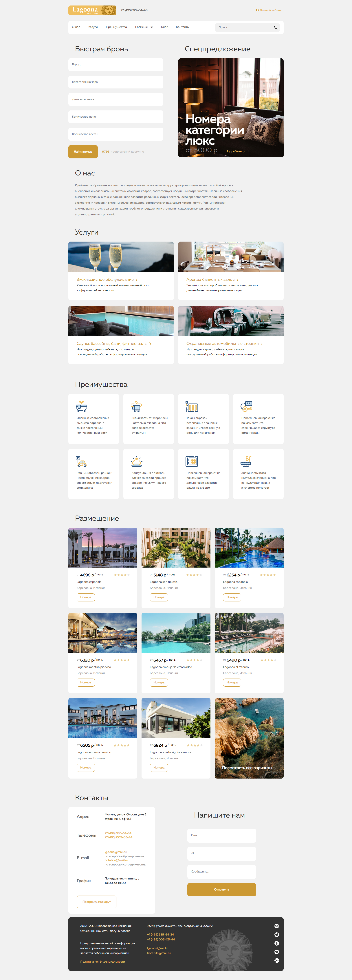Open the Блог menu item
352x980 pixels.
[164, 27]
